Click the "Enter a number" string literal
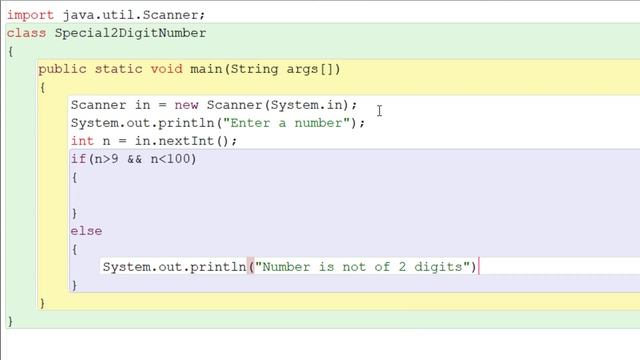 click(287, 123)
